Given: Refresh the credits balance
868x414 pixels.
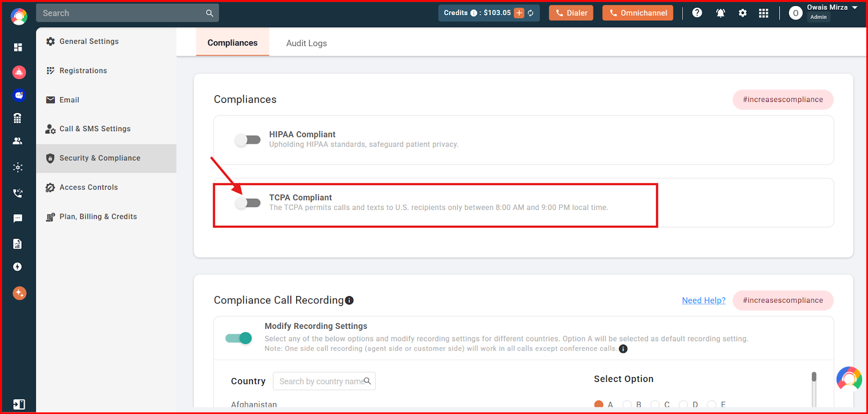Looking at the screenshot, I should (x=531, y=13).
